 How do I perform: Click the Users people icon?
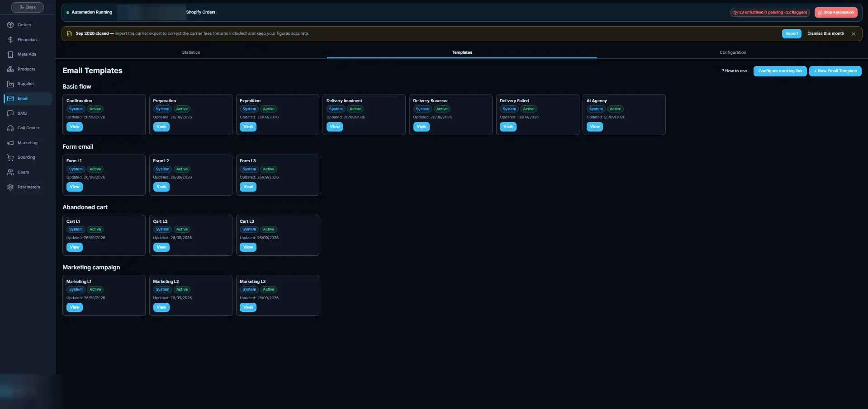[x=10, y=172]
